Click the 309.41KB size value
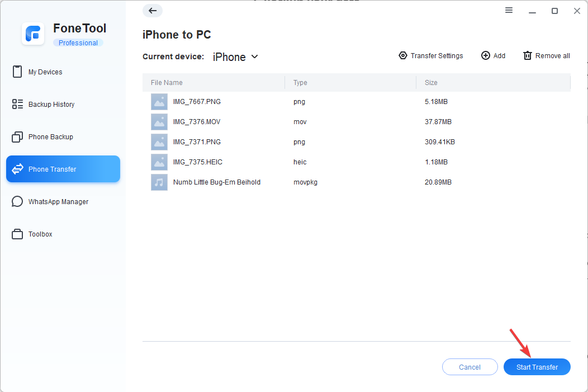Viewport: 588px width, 392px height. pos(440,142)
